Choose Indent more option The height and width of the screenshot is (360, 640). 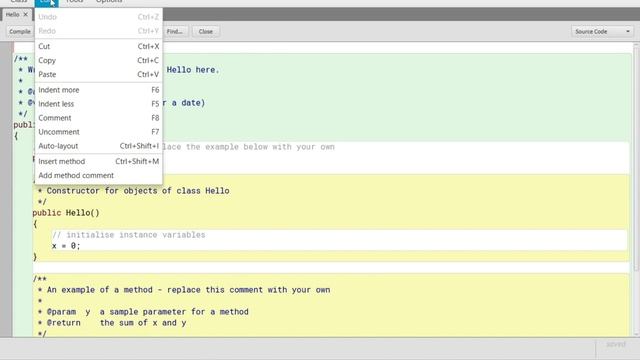click(98, 90)
